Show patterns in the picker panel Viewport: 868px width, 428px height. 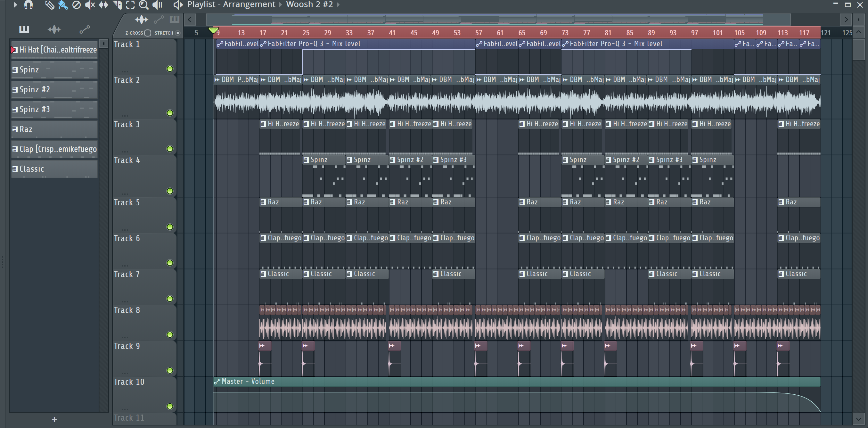coord(24,29)
